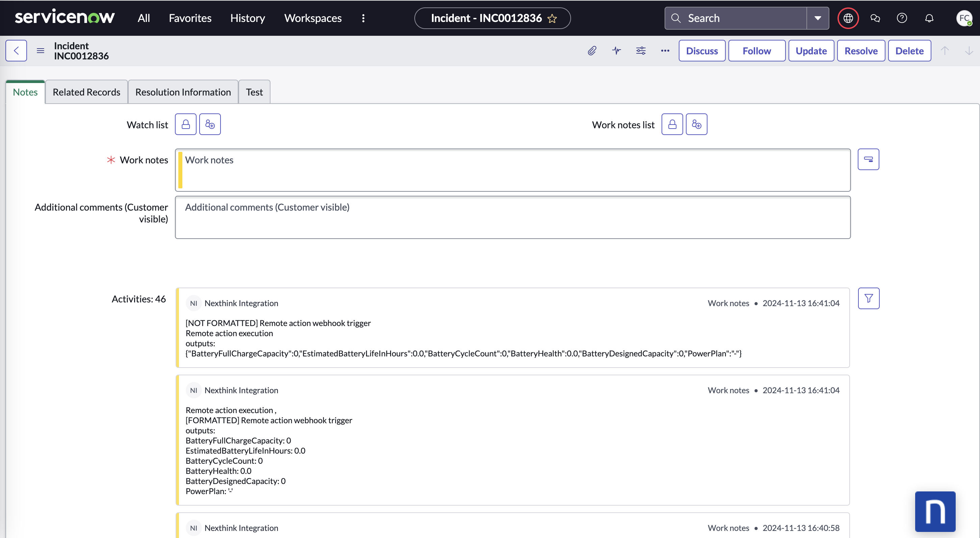Click the activity filter funnel icon

[x=869, y=298]
